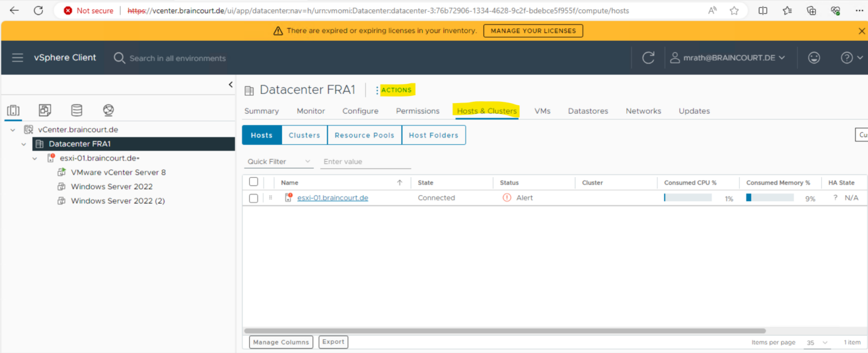This screenshot has height=353, width=868.
Task: Select the Clusters sub-tab
Action: point(304,135)
